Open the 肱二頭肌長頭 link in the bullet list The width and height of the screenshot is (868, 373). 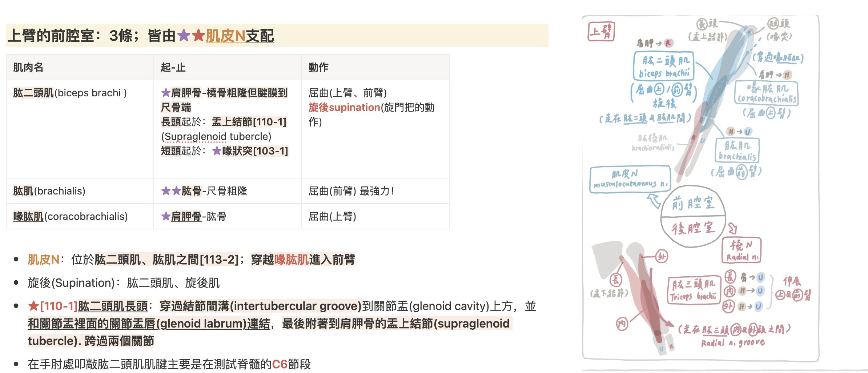[113, 306]
